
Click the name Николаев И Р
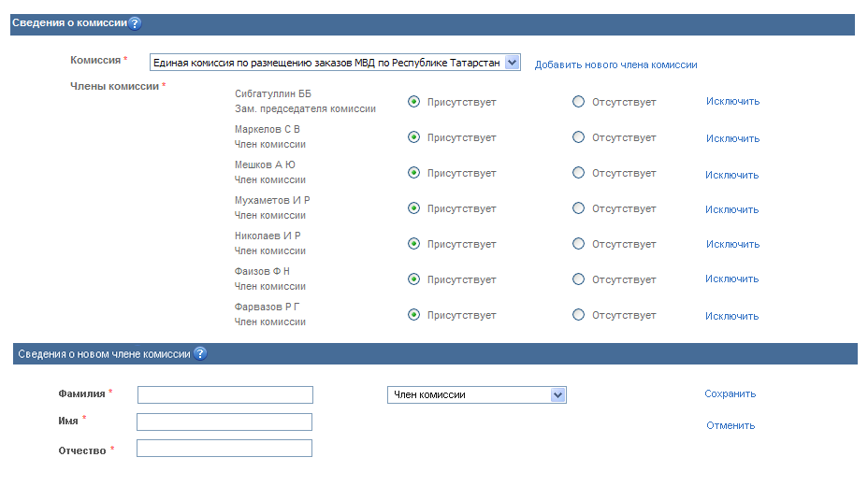pos(268,236)
